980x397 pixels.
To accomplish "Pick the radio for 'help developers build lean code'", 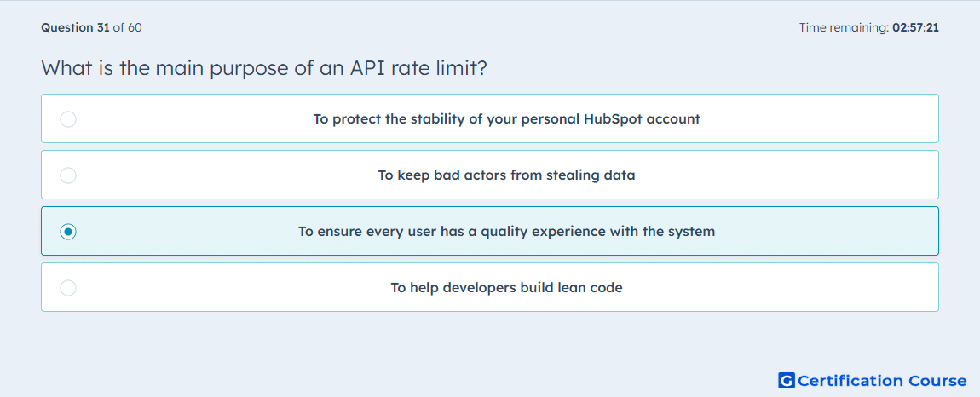I will tap(68, 288).
